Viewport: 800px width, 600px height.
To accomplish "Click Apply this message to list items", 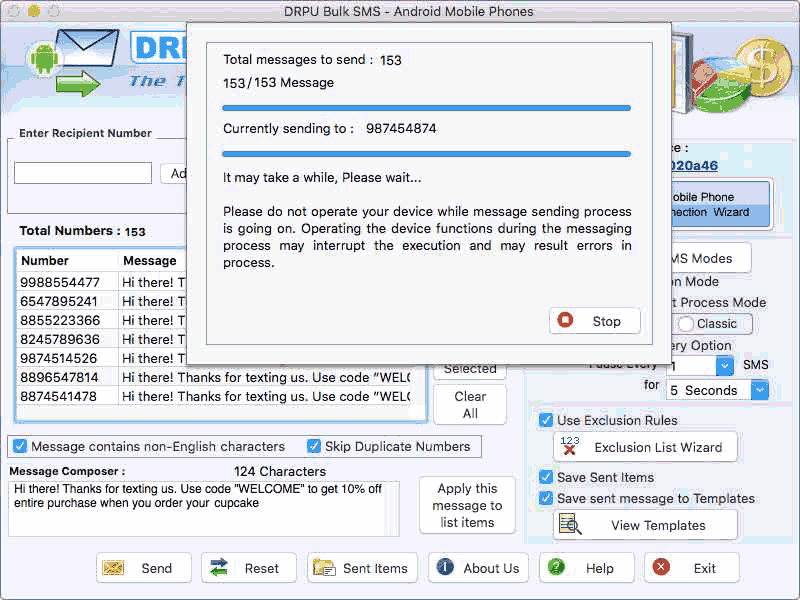I will [467, 505].
